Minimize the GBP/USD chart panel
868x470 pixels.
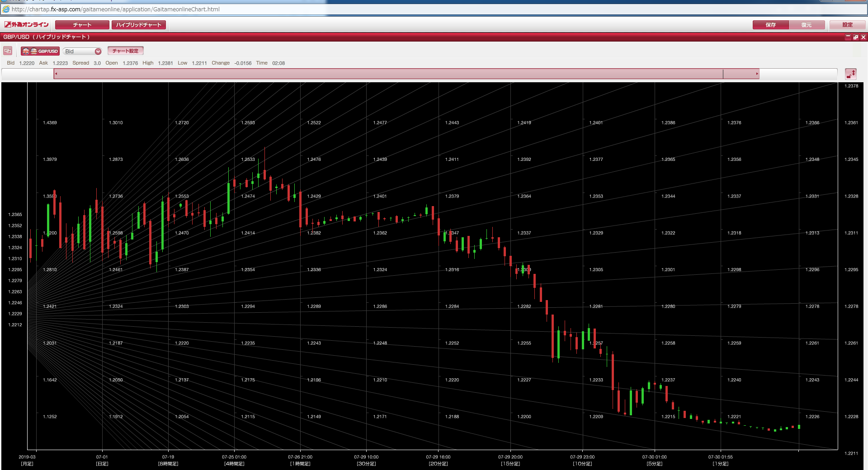point(848,37)
